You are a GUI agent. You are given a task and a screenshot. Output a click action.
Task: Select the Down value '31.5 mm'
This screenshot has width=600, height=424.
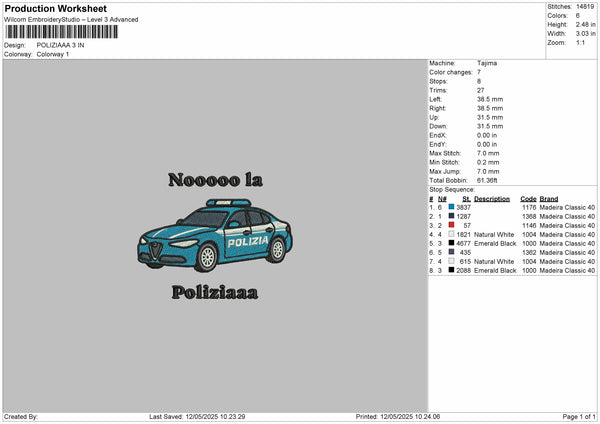490,126
